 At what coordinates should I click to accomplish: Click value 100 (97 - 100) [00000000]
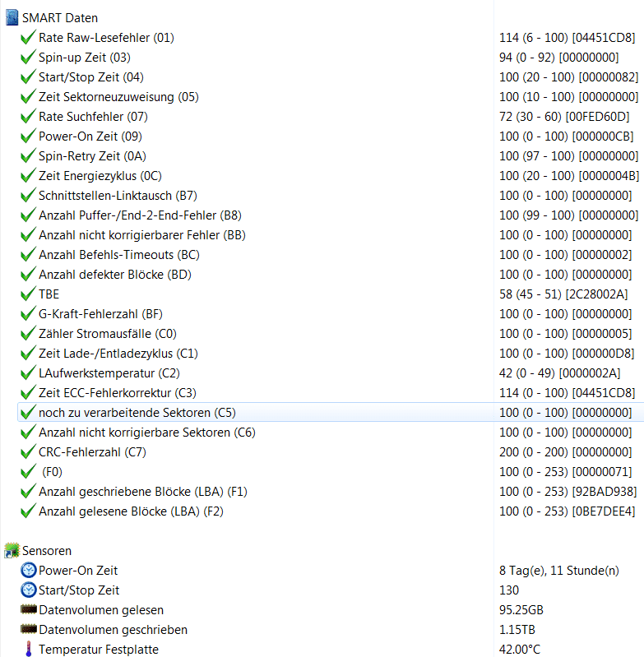(x=568, y=155)
